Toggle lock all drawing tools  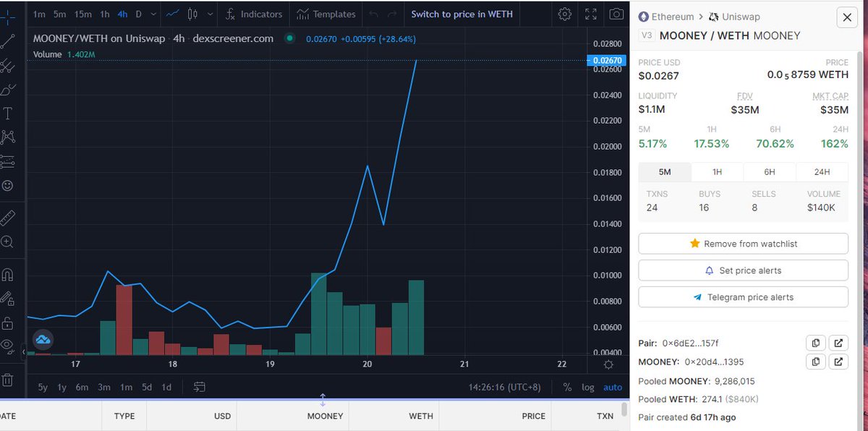[x=8, y=323]
